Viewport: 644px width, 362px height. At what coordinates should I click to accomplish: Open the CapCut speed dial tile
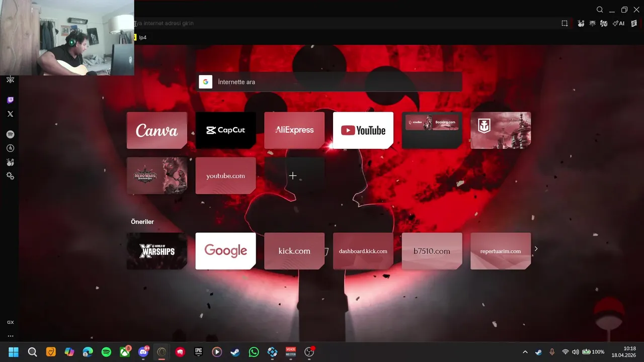tap(225, 130)
